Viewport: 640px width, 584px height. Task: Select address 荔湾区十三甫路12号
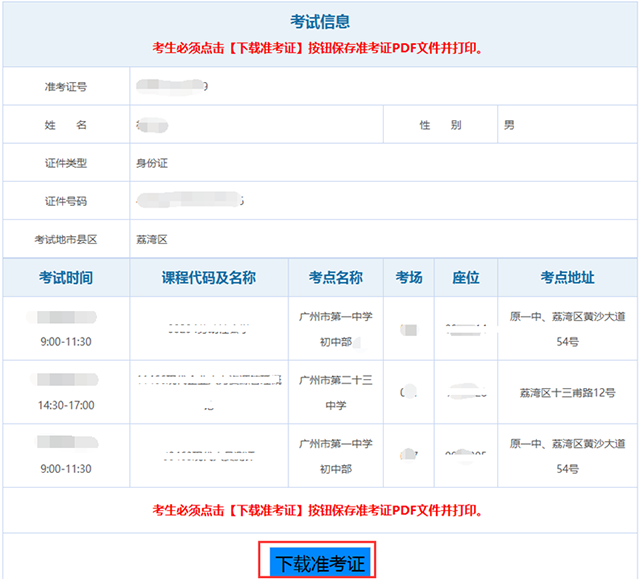point(567,393)
